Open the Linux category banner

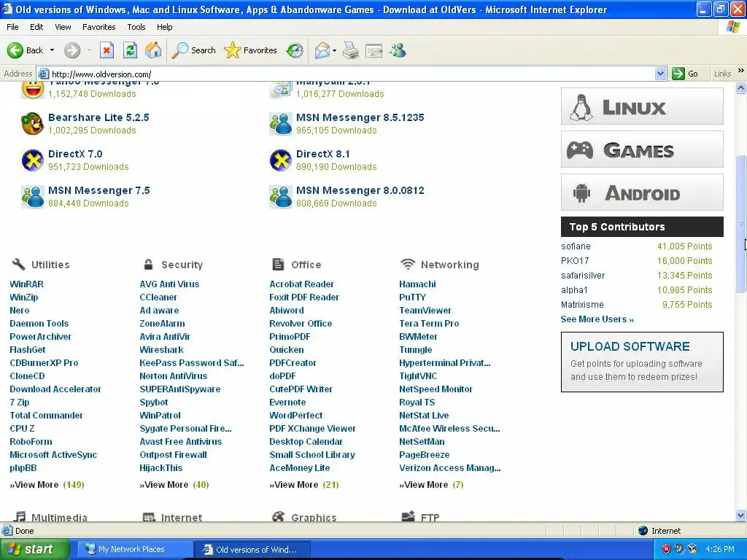642,106
